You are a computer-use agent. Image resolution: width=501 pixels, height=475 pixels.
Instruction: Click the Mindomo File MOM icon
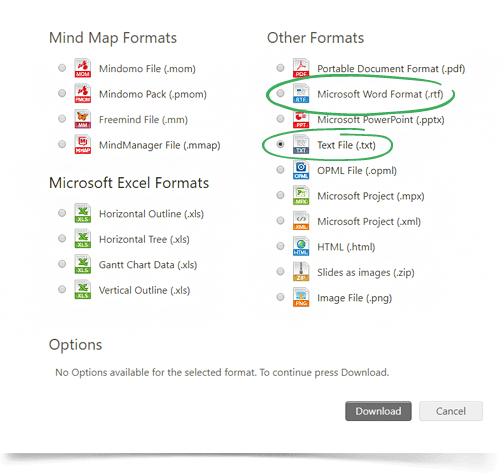click(x=83, y=68)
